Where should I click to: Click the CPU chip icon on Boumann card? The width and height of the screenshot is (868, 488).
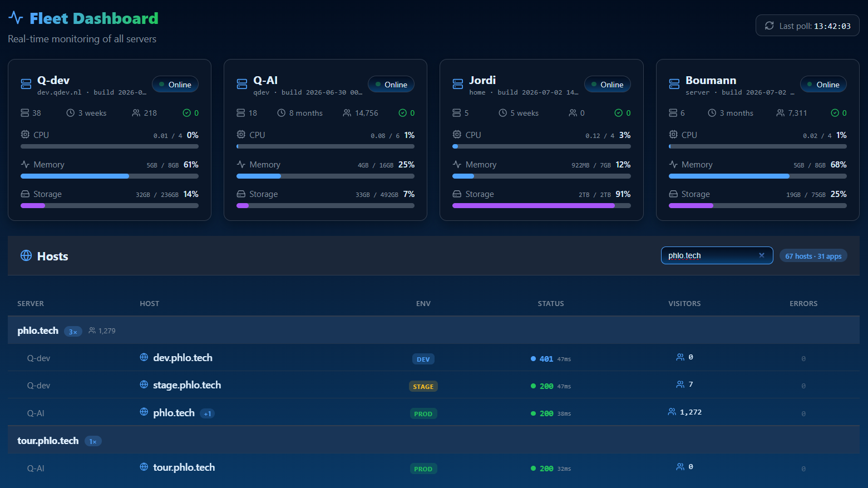click(x=673, y=135)
